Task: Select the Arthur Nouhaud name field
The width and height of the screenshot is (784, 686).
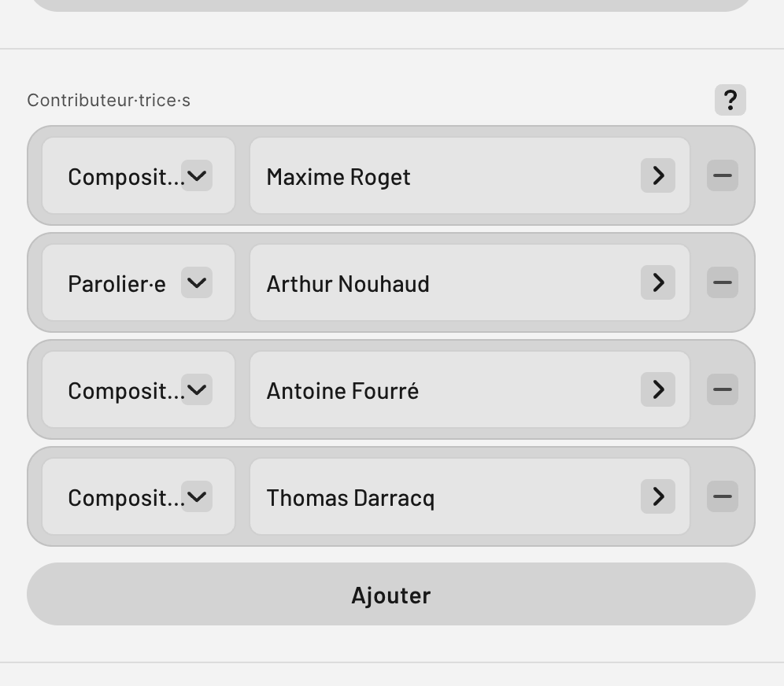Action: [x=470, y=282]
